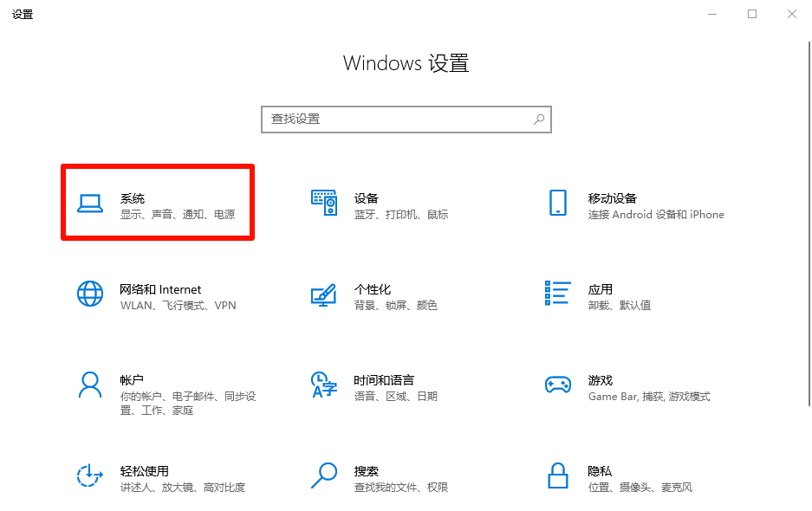
Task: Open the 系统 settings title
Action: [132, 198]
